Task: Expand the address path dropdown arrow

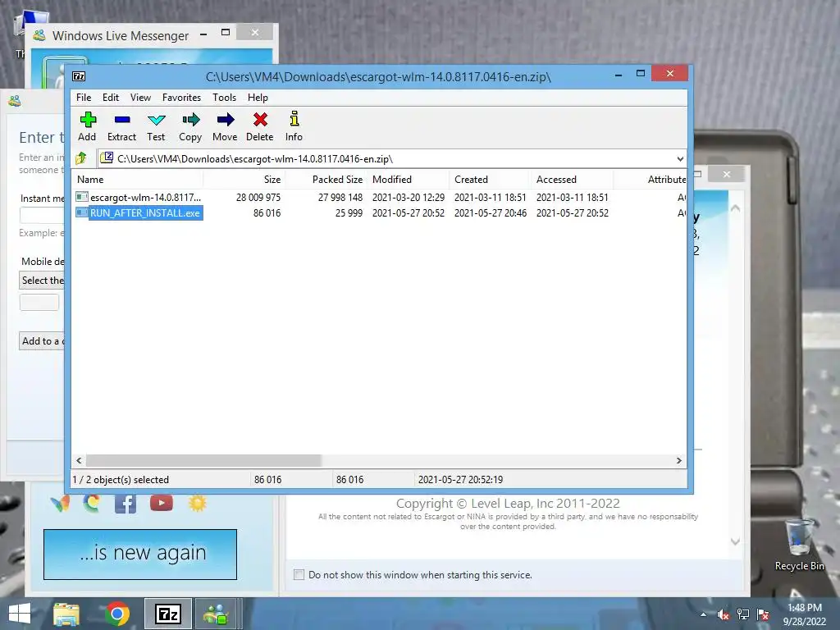Action: (x=680, y=158)
